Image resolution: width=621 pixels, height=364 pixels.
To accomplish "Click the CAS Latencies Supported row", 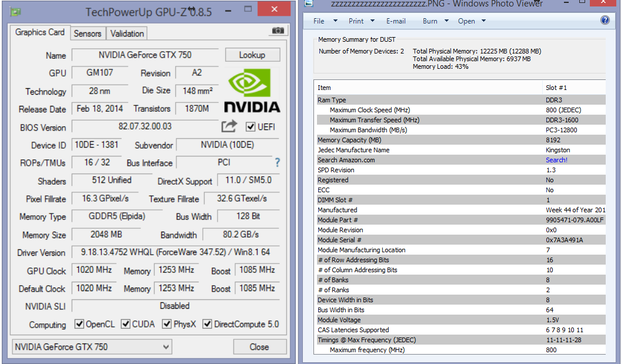I will [461, 330].
